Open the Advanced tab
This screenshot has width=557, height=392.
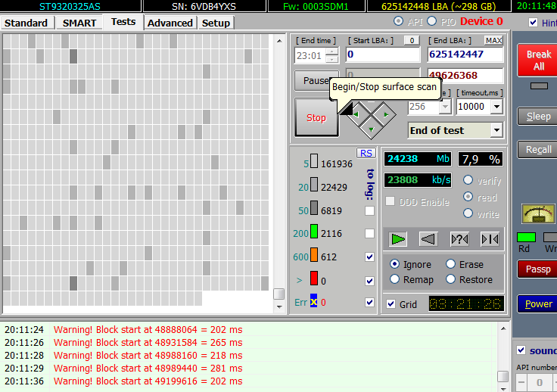(x=170, y=23)
